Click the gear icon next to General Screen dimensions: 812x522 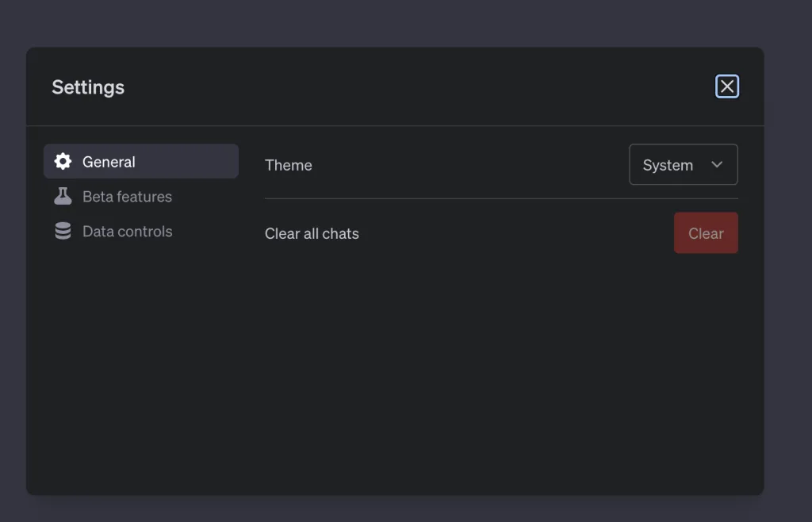[63, 162]
